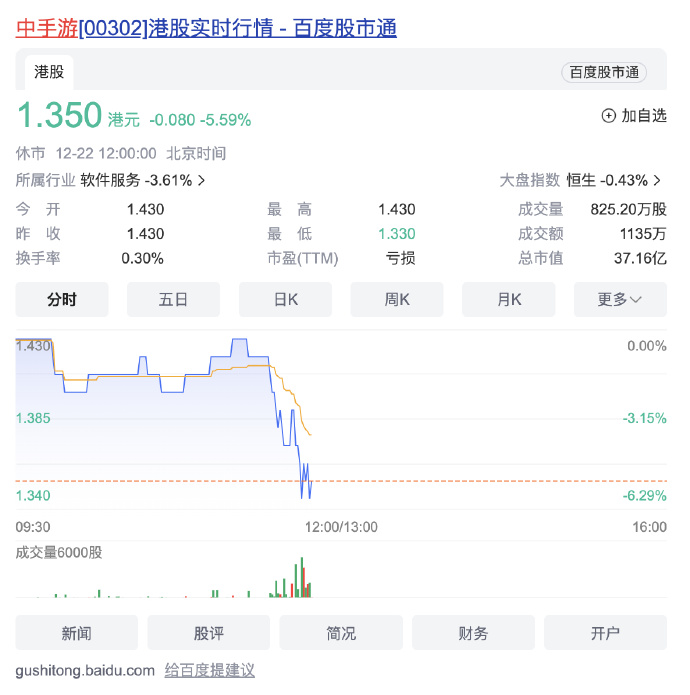Click the 市盈(TTM) value 亏损
Screen dimensions: 690x695
tap(401, 258)
